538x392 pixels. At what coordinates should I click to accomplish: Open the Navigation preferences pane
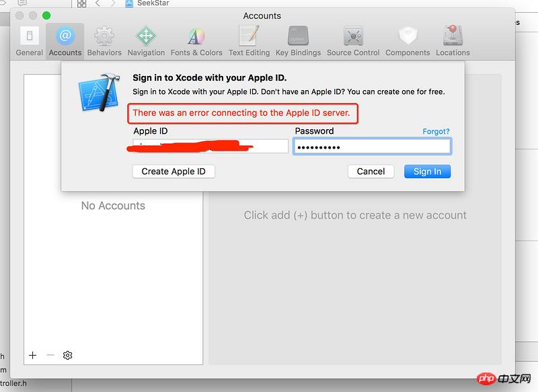pos(146,41)
